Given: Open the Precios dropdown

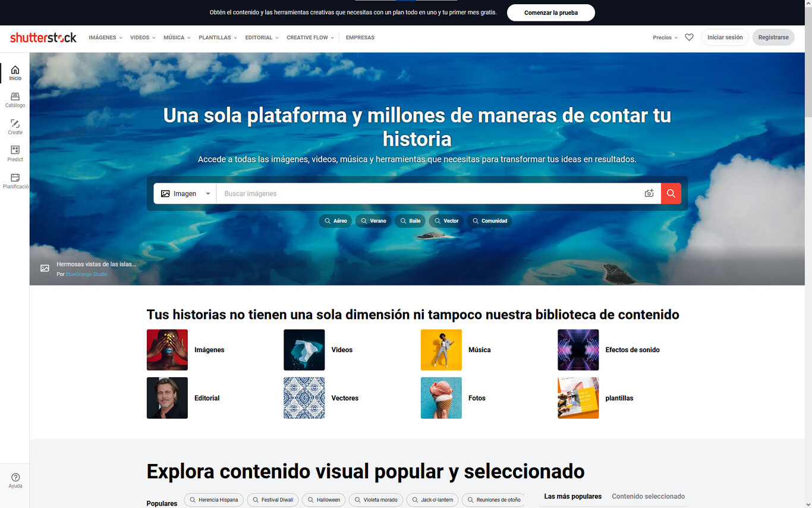Looking at the screenshot, I should click(x=664, y=37).
